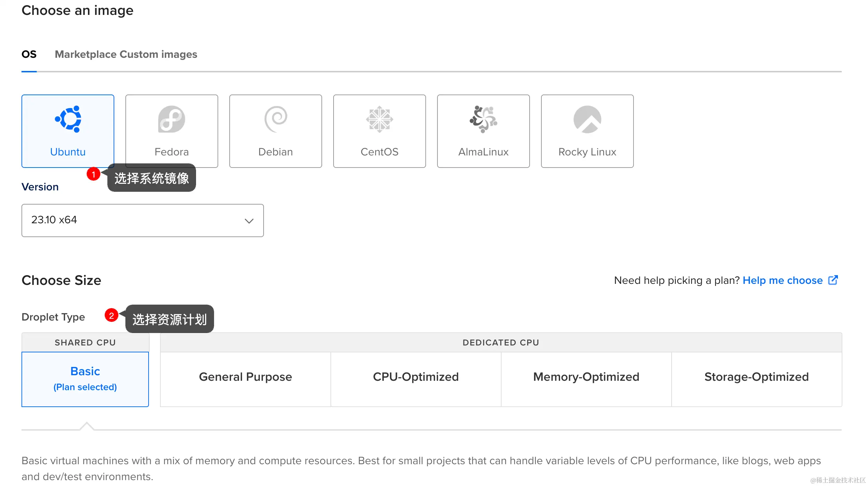868x486 pixels.
Task: Open the Help me choose link
Action: coord(783,280)
